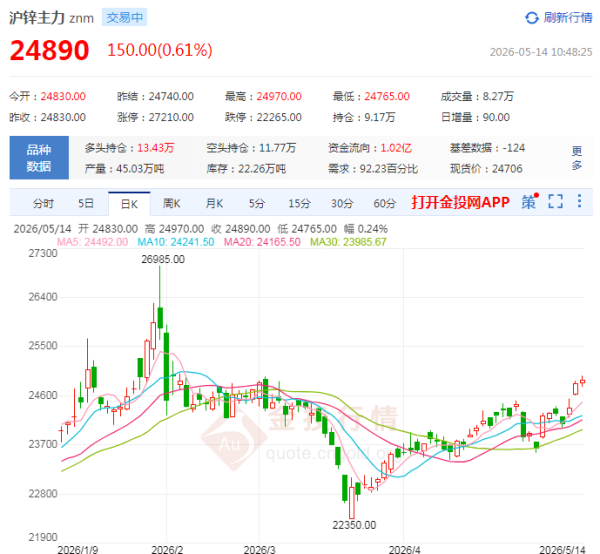600x554 pixels.
Task: Click the 交易中 status badge
Action: (x=124, y=18)
